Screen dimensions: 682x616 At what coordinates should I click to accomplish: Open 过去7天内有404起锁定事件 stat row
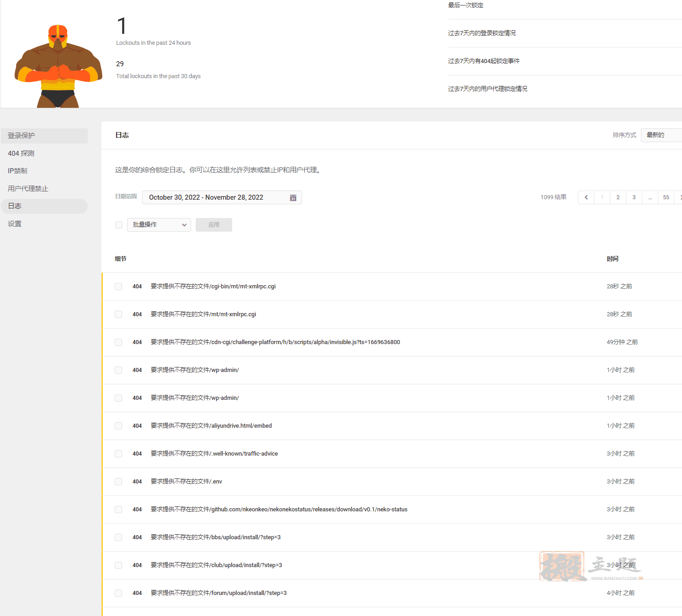point(565,61)
